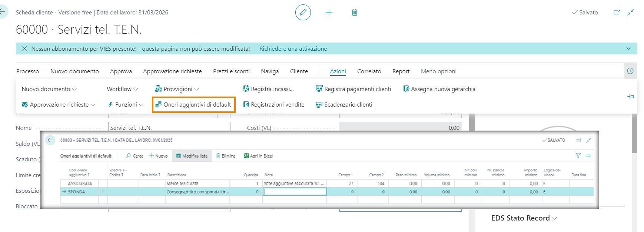Go back with the top-left arrow
Image resolution: width=644 pixels, height=232 pixels.
point(2,11)
